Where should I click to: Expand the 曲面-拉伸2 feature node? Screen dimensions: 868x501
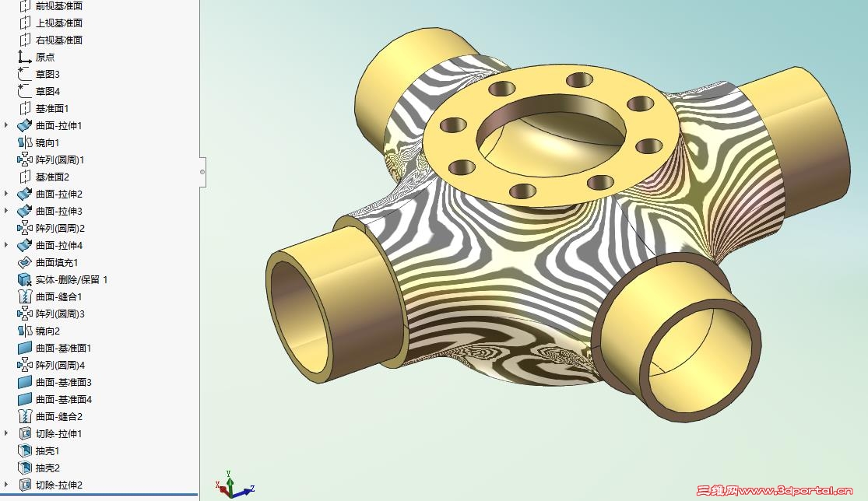(x=6, y=194)
